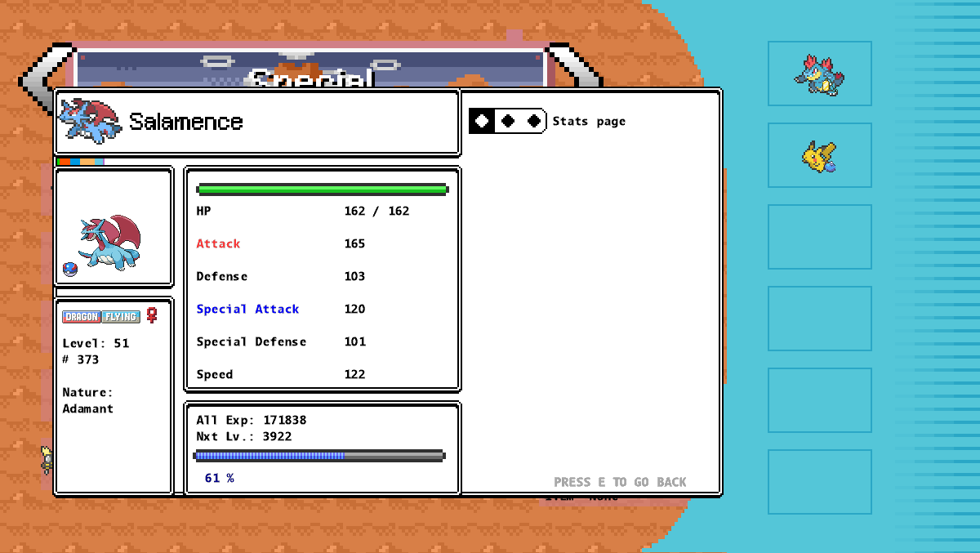Click the DRAGON type badge

pyautogui.click(x=82, y=317)
